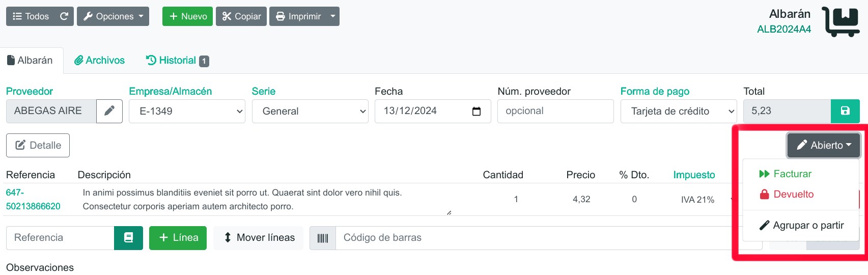The width and height of the screenshot is (868, 275).
Task: Click the Referencia search input
Action: [60, 238]
